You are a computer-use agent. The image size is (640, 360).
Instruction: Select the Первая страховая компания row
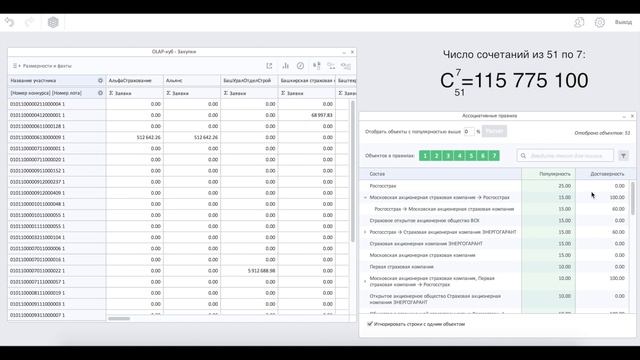495,267
